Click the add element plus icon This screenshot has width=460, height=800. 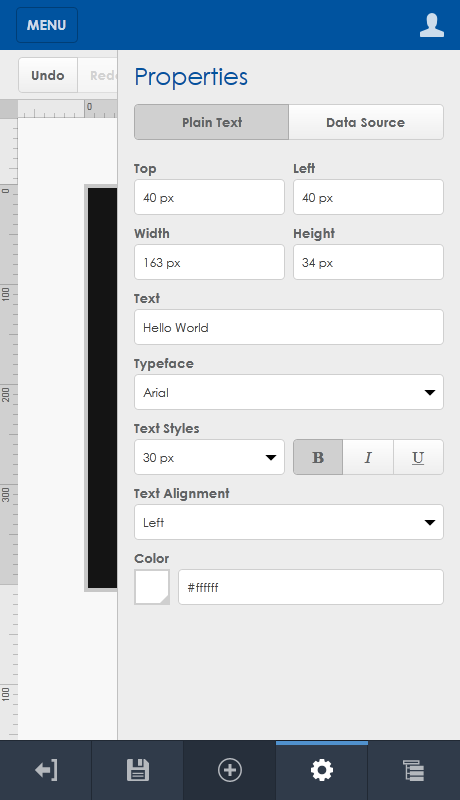tap(229, 770)
